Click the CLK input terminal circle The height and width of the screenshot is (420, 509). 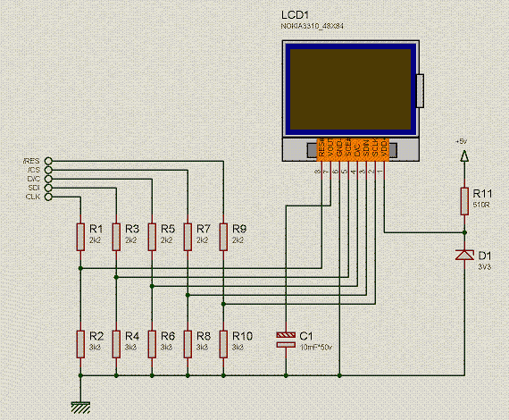click(x=48, y=197)
